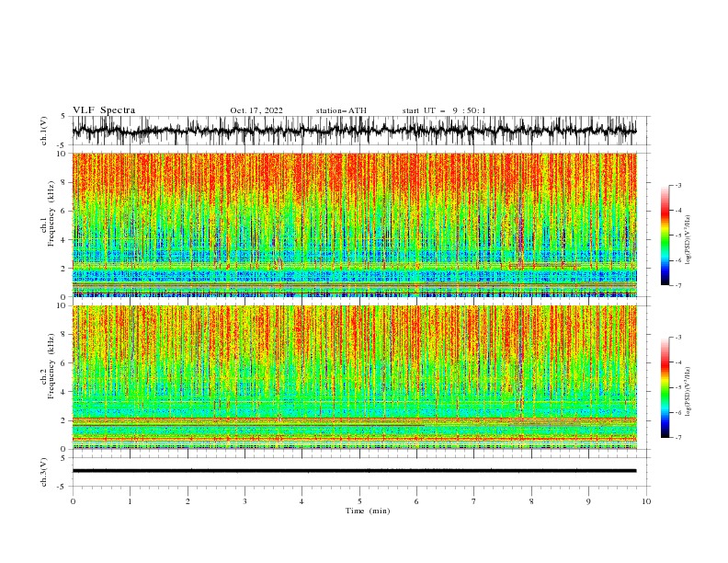Screen dimensions: 728x563
Task: Click the "4" kHz tick on ch.1 spectrogram axis
Action: pos(65,240)
